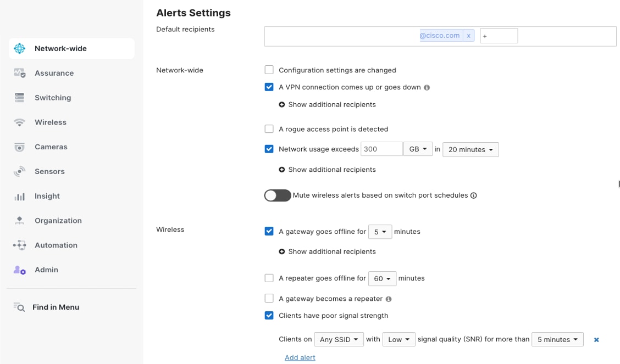Image resolution: width=620 pixels, height=364 pixels.
Task: Open the Automation sidebar icon
Action: (x=20, y=245)
